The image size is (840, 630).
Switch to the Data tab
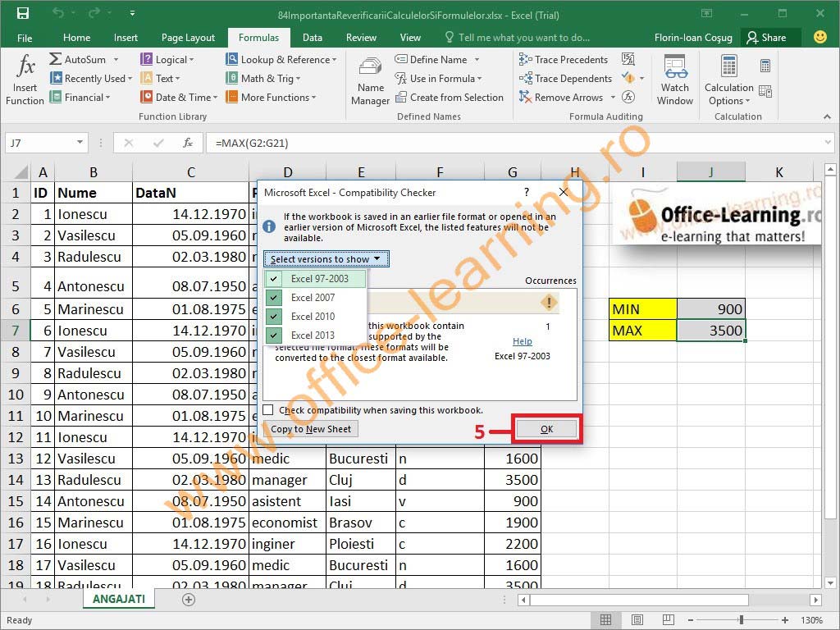pyautogui.click(x=313, y=38)
